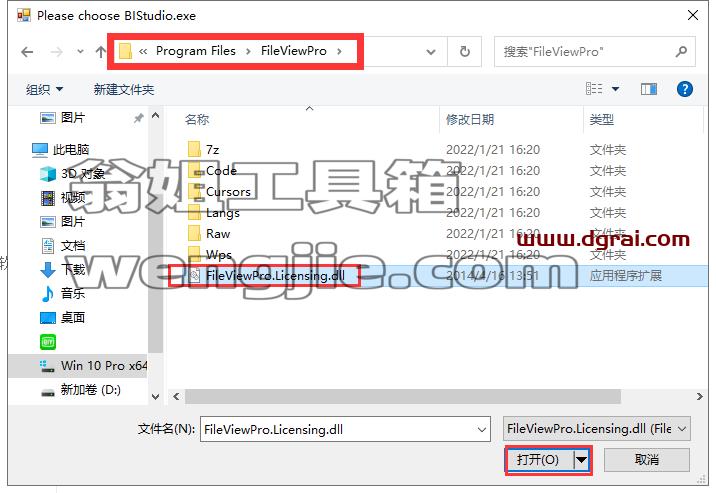
Task: Select pinned 图片 in quick access
Action: tap(63, 118)
